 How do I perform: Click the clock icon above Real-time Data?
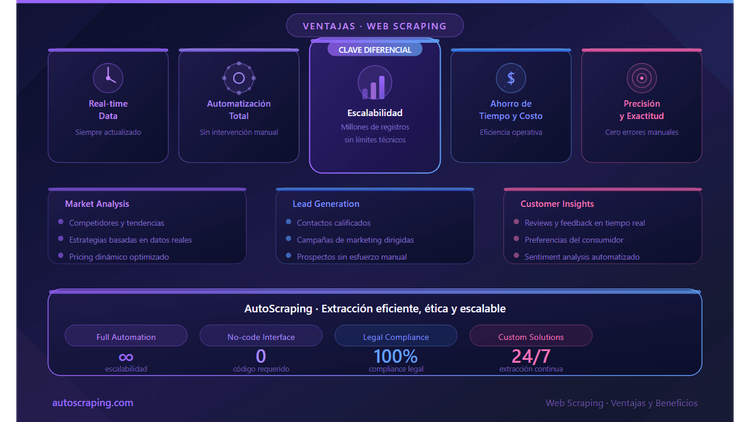(108, 78)
